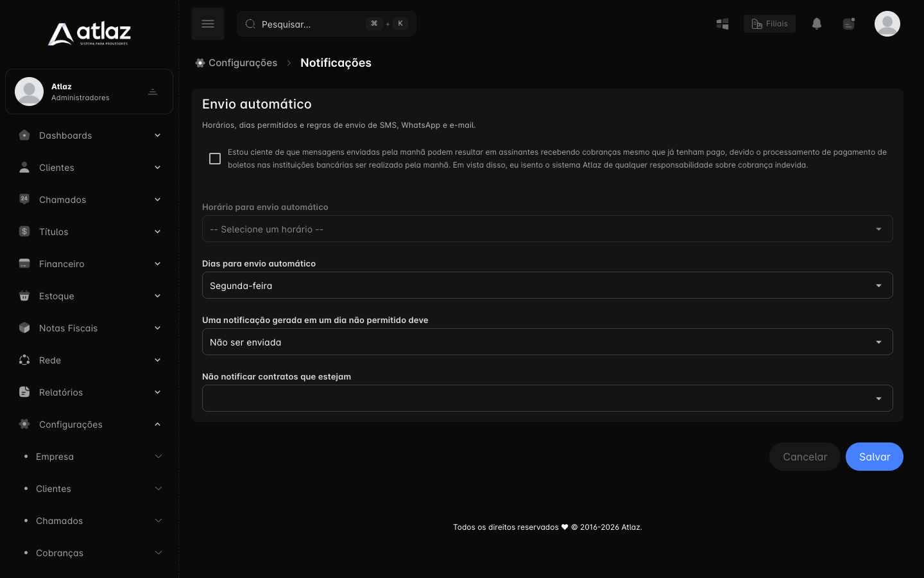Click the Estoque basket icon
Viewport: 924px width, 578px height.
coord(24,295)
